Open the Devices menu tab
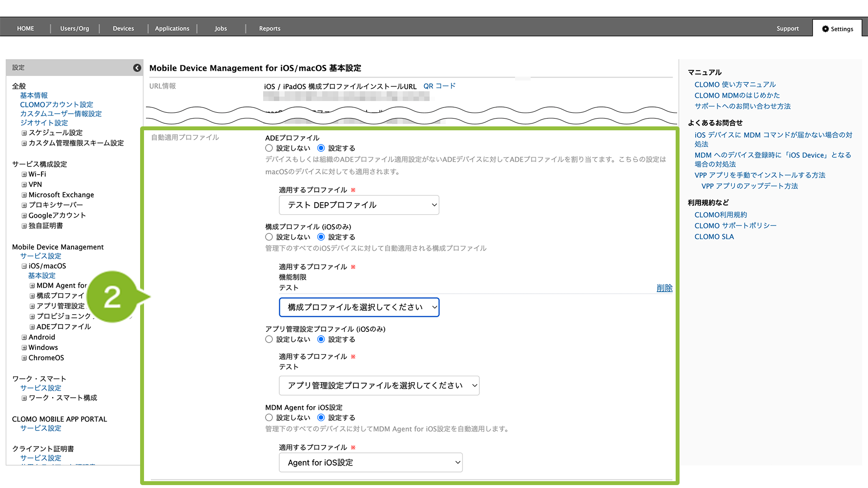868x488 pixels. tap(123, 28)
